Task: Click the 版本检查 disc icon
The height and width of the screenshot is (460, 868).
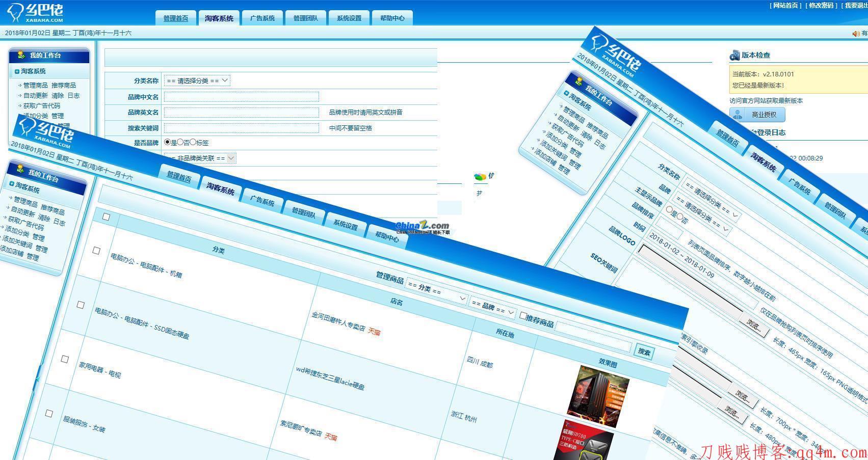Action: [734, 56]
